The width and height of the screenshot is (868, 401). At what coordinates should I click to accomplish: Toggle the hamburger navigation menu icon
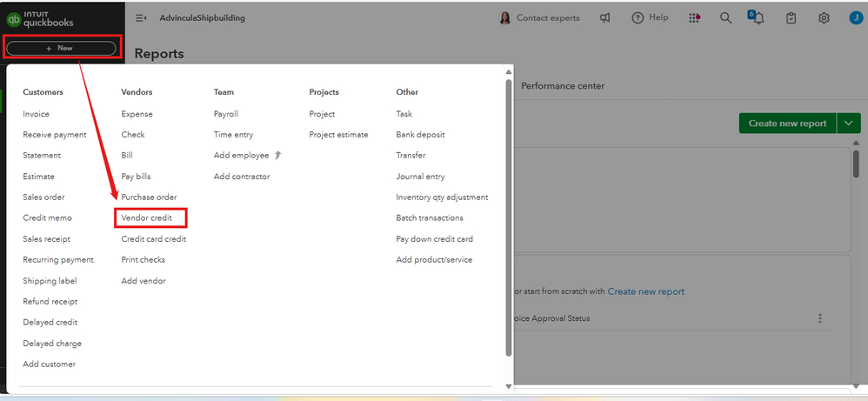(141, 17)
